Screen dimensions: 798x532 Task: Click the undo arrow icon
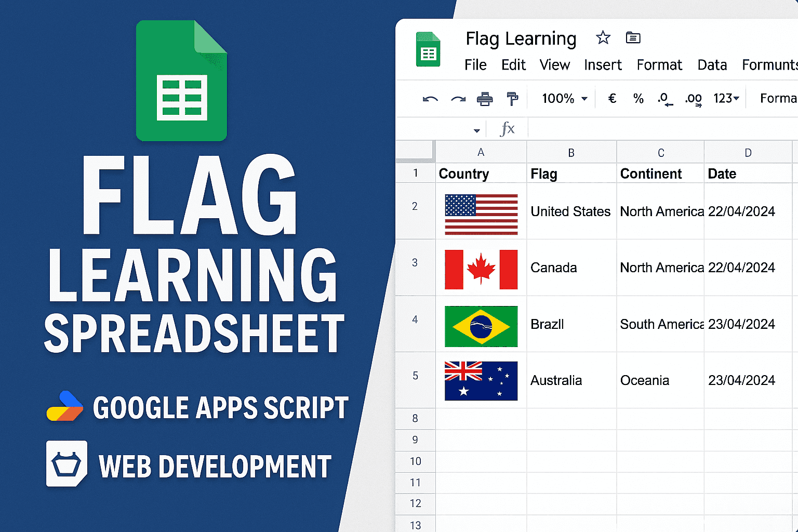[430, 99]
